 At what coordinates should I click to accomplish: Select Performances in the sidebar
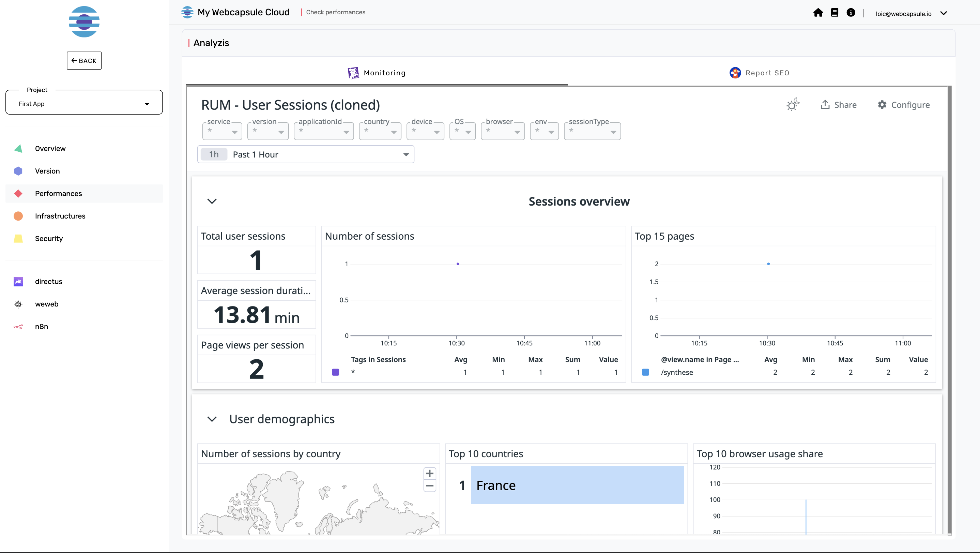(84, 193)
